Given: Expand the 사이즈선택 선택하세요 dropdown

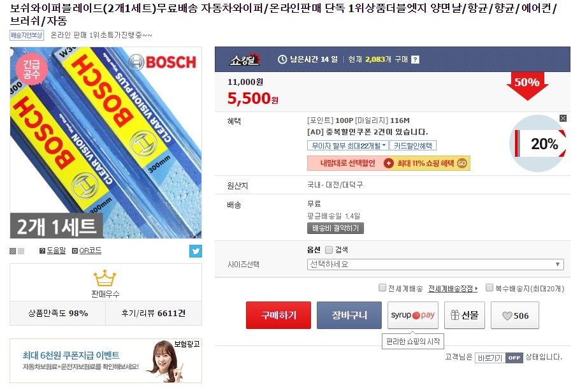Looking at the screenshot, I should click(435, 265).
